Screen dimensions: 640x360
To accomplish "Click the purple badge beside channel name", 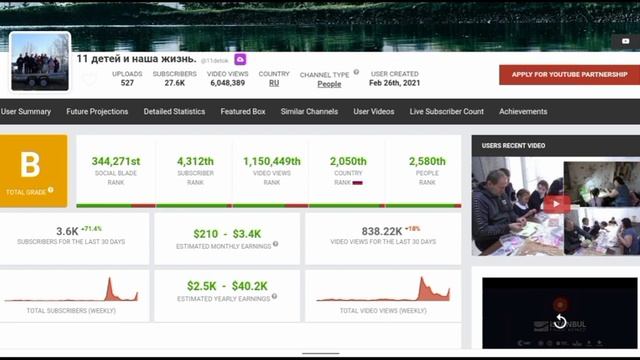I will click(x=240, y=60).
